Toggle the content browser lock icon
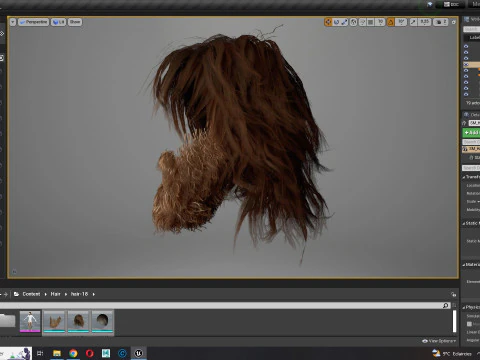Viewport: 480px width, 360px height. 453,294
